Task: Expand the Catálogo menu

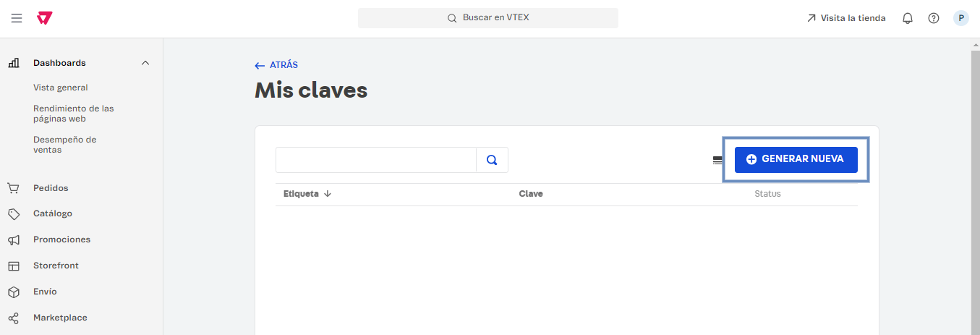Action: click(53, 213)
